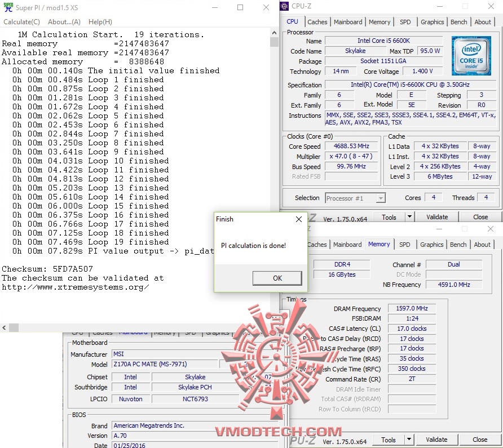Open About tab in lower CPU-Z window
The width and height of the screenshot is (503, 448).
pyautogui.click(x=482, y=245)
